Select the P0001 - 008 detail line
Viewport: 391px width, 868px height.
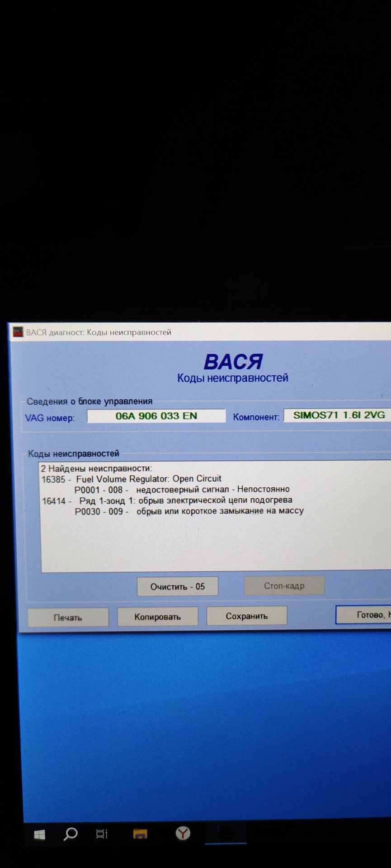coord(182,490)
